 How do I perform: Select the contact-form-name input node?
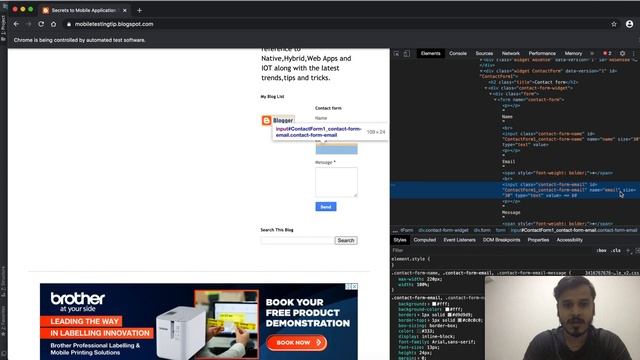570,139
